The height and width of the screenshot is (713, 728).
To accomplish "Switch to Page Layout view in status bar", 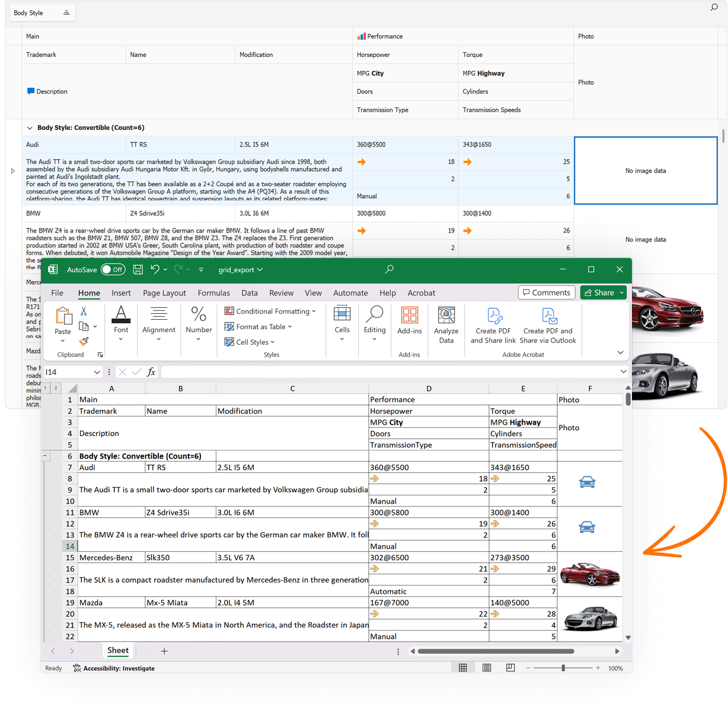I will 487,668.
